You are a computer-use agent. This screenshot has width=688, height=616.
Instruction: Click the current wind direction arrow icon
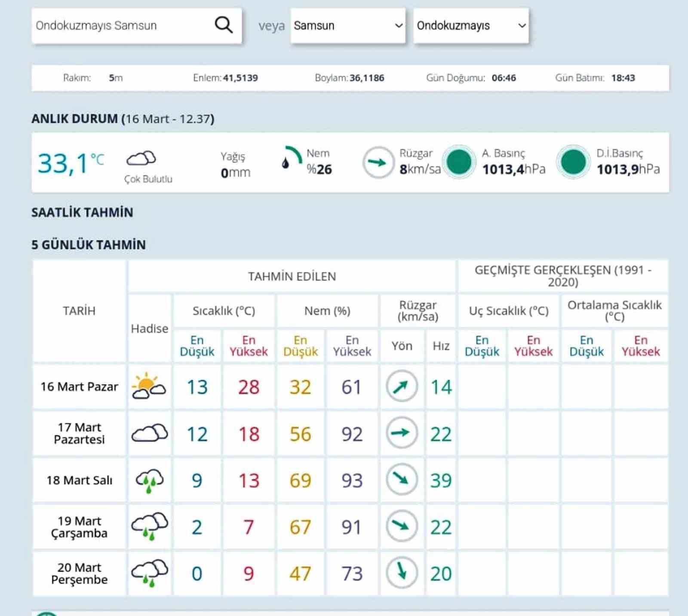(x=378, y=161)
